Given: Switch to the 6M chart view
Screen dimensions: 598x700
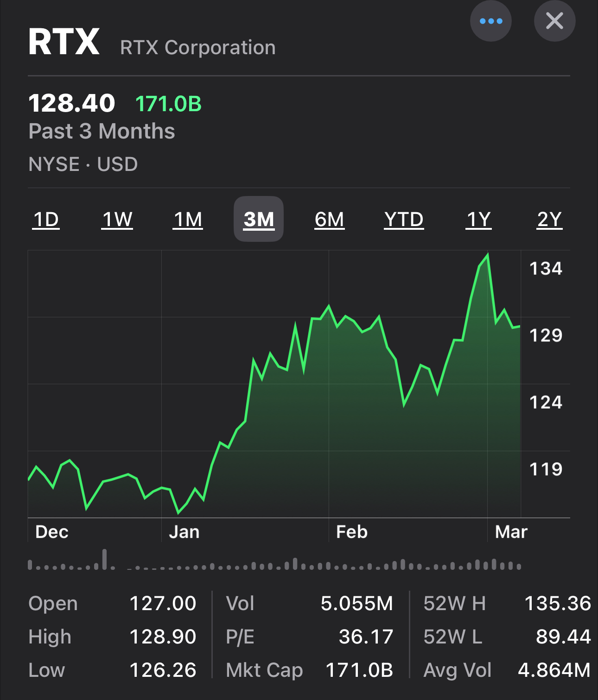Looking at the screenshot, I should (x=330, y=219).
